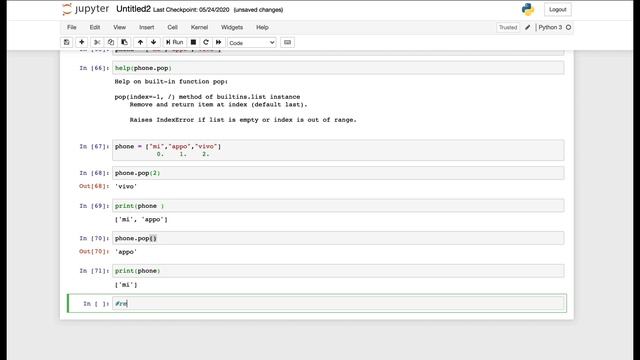Viewport: 640px width, 360px height.
Task: Open the Kernel menu
Action: coord(199,27)
